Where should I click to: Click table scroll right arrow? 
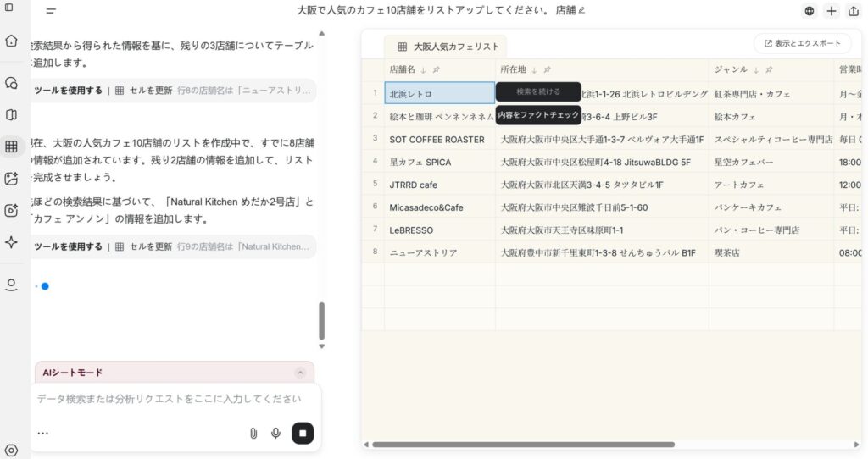click(856, 445)
